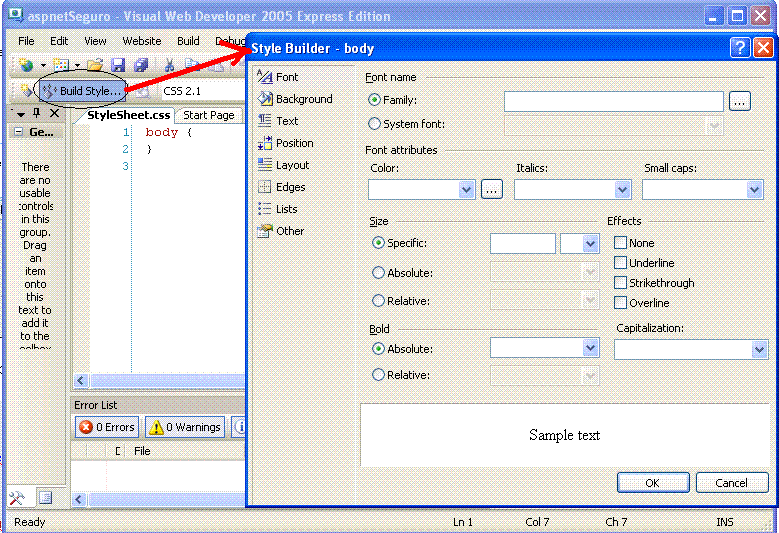Switch to the StyleSheet.css tab

(x=128, y=115)
